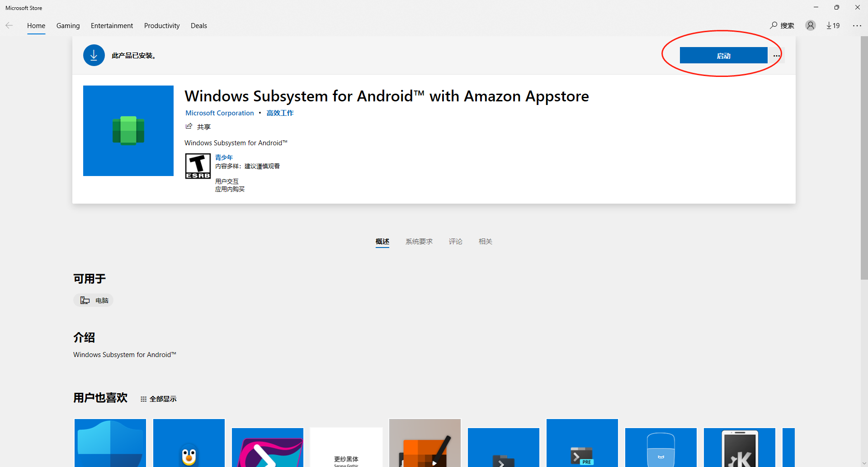This screenshot has height=467, width=868.
Task: Open the ESRB Teen rating icon
Action: click(198, 166)
